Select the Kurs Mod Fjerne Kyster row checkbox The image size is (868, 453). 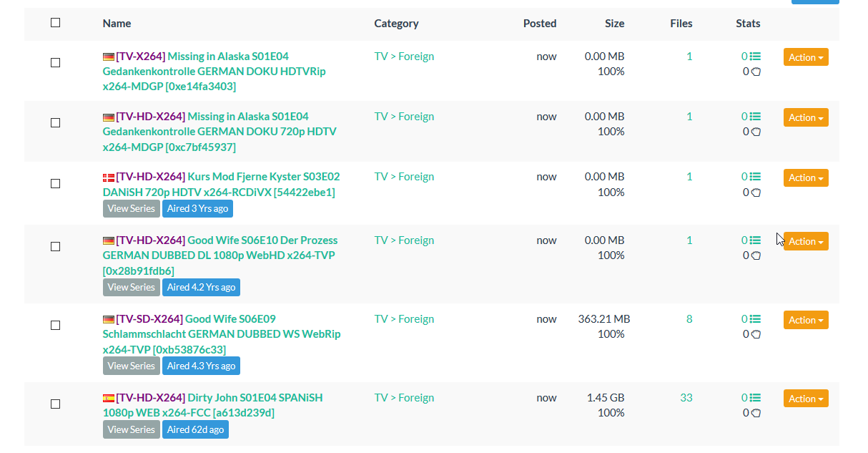[x=56, y=183]
